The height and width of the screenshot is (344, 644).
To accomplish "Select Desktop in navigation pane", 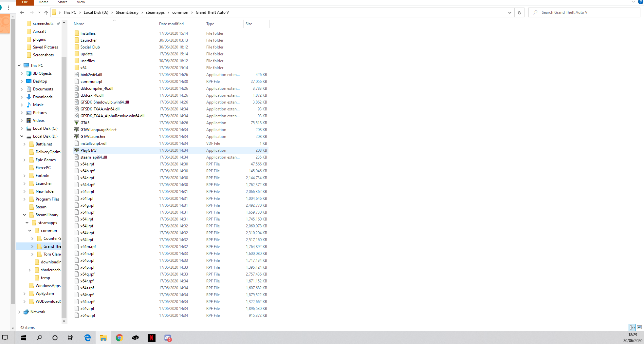I will pyautogui.click(x=40, y=81).
